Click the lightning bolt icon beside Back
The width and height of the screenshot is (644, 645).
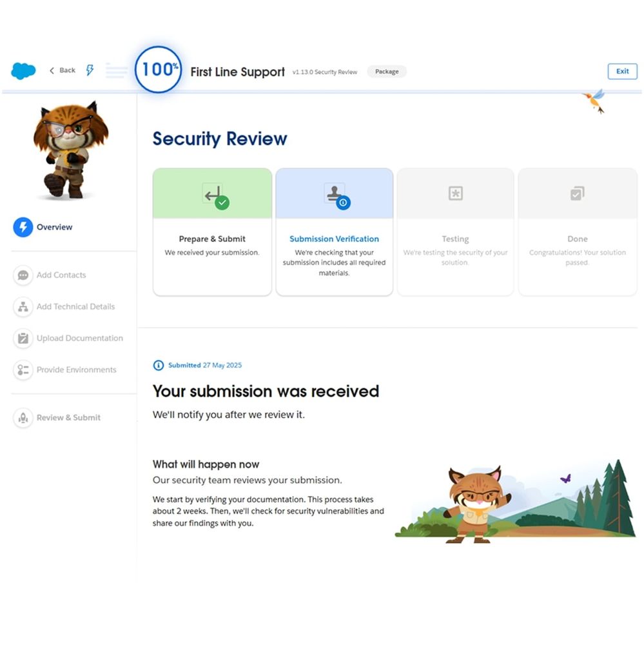(90, 70)
